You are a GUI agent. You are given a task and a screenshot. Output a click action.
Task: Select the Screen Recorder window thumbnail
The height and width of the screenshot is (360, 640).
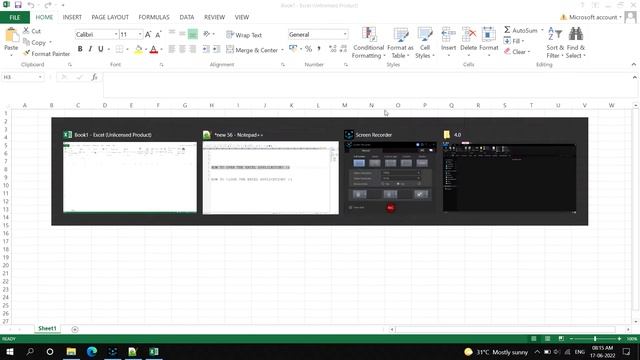390,178
